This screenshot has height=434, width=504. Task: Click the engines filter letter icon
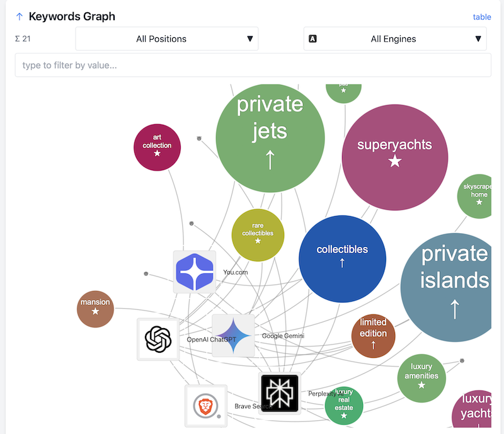[313, 38]
